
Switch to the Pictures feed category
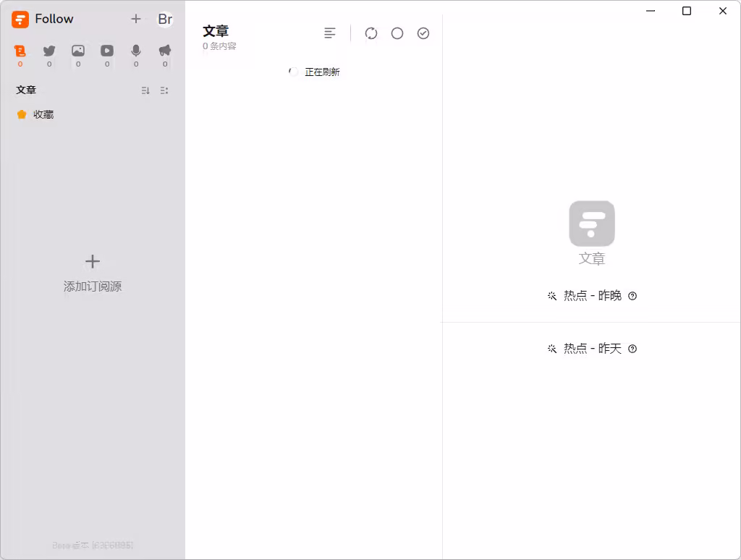tap(78, 51)
